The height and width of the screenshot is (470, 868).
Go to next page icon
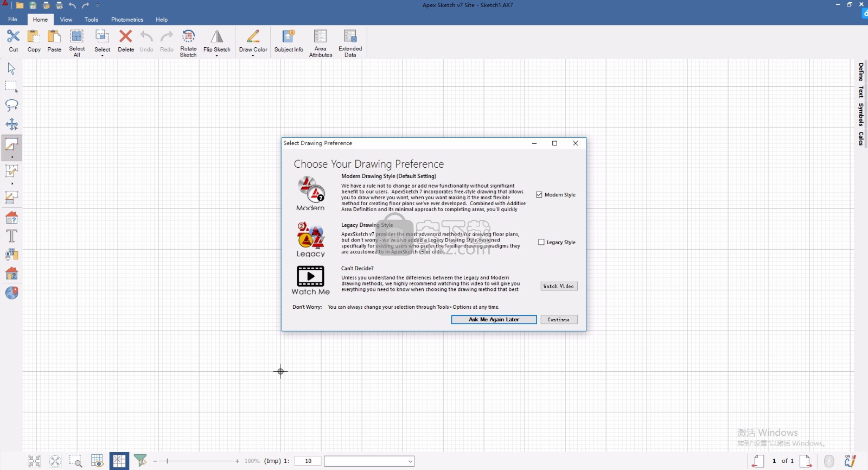point(806,461)
